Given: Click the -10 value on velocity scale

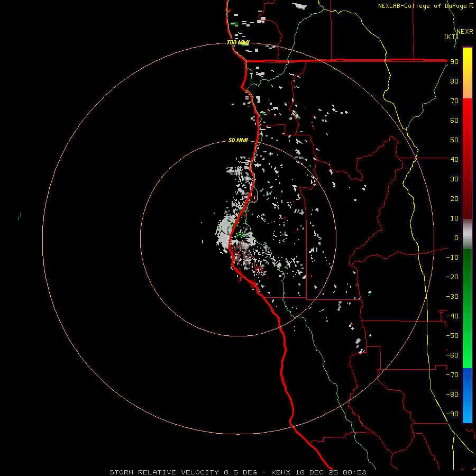Looking at the screenshot, I should coord(452,258).
